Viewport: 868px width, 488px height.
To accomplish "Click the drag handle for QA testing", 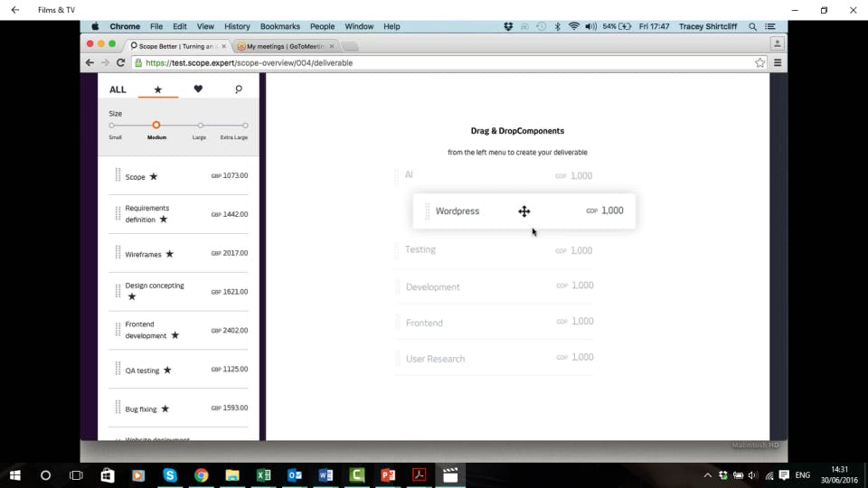I will point(118,369).
